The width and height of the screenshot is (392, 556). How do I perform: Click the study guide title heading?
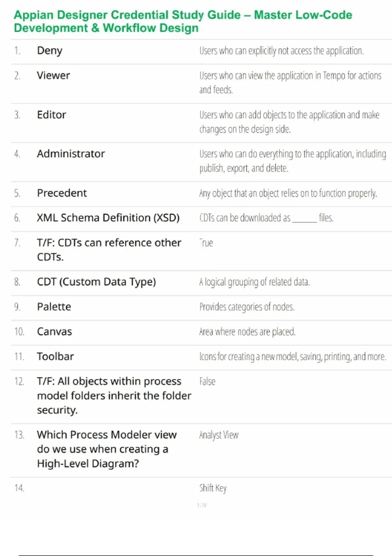pos(183,21)
